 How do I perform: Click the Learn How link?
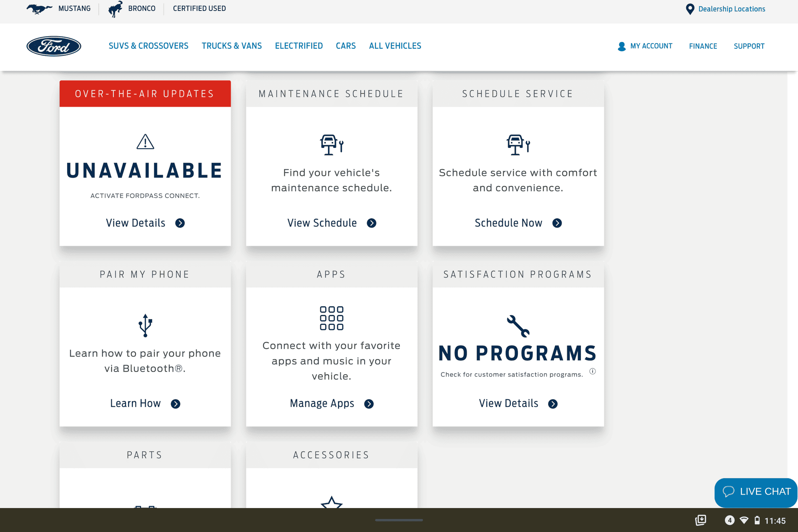(135, 404)
